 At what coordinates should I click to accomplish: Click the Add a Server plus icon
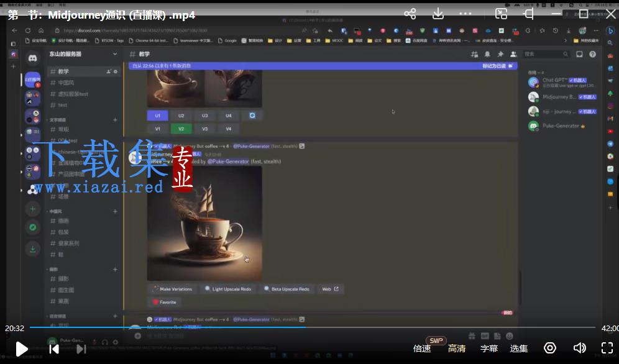(33, 209)
